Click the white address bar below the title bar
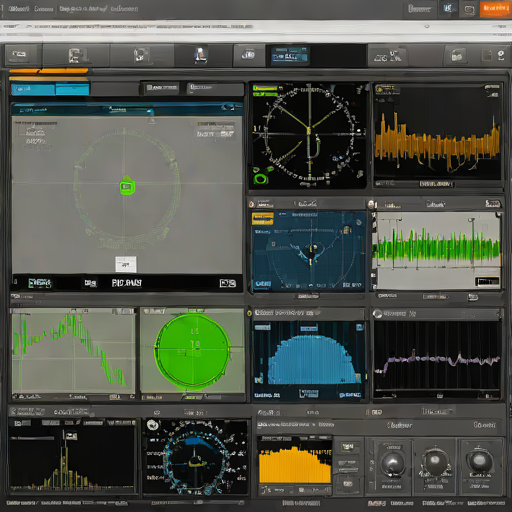512x512 pixels. (256, 27)
